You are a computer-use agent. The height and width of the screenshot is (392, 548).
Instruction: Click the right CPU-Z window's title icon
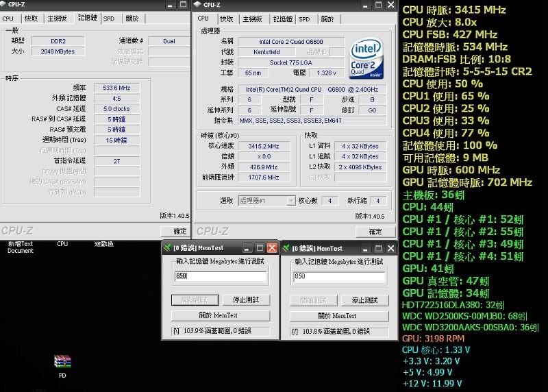pos(197,5)
